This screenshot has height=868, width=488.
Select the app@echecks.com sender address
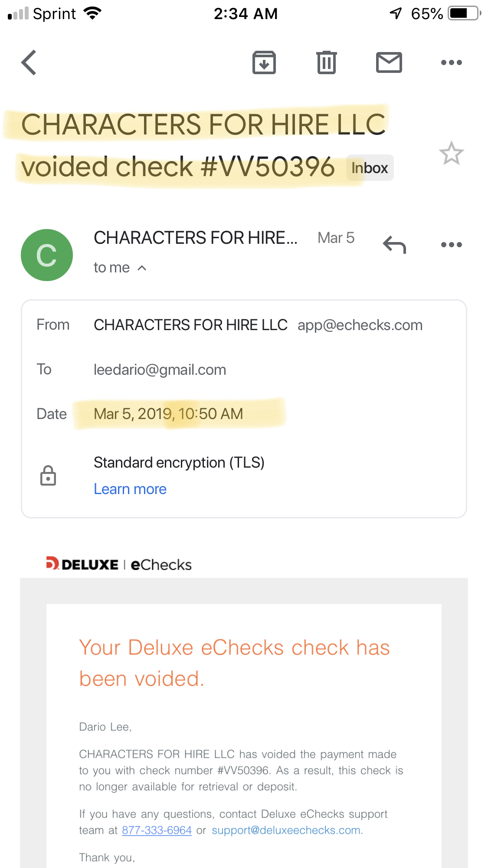tap(360, 325)
